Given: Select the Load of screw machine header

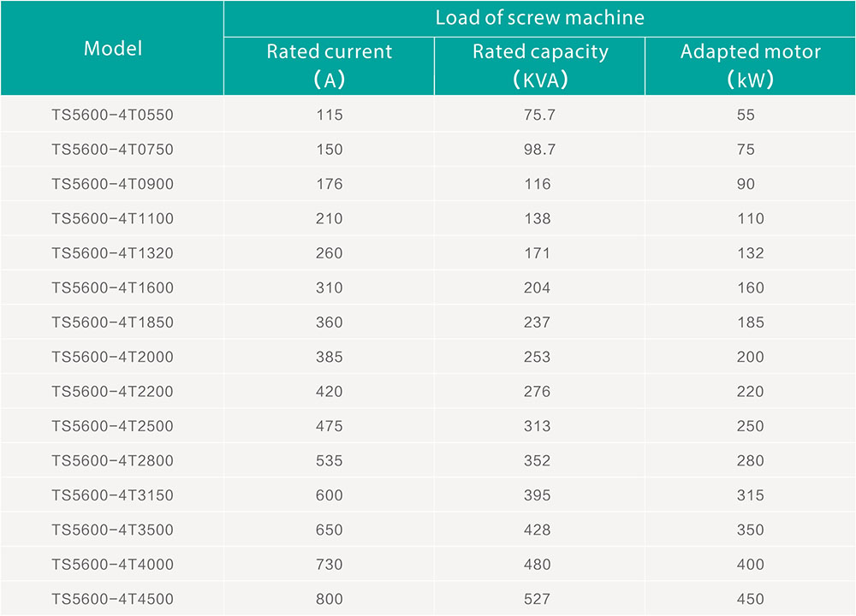Looking at the screenshot, I should point(539,17).
